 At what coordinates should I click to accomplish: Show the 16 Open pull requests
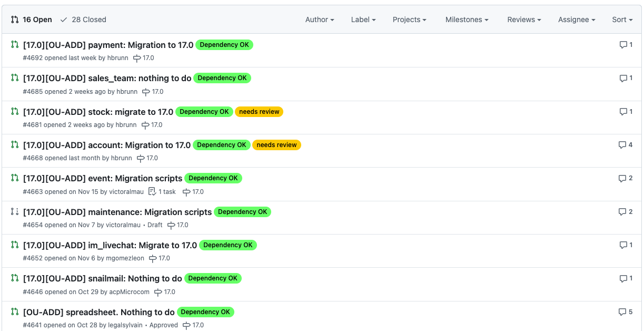point(32,20)
